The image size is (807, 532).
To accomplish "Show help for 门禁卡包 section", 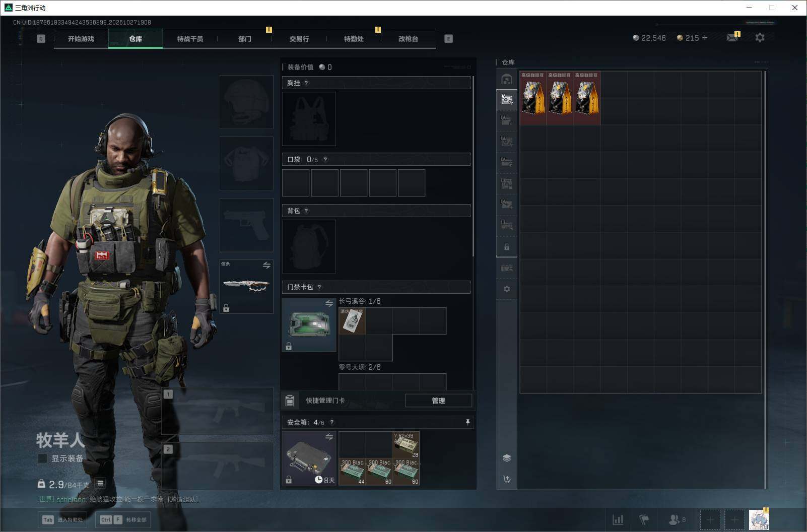I will (x=319, y=287).
